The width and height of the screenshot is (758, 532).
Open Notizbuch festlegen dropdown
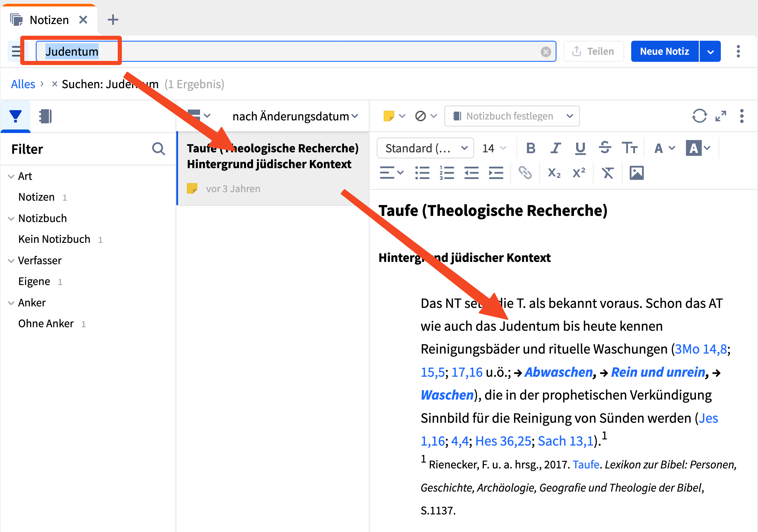[512, 116]
